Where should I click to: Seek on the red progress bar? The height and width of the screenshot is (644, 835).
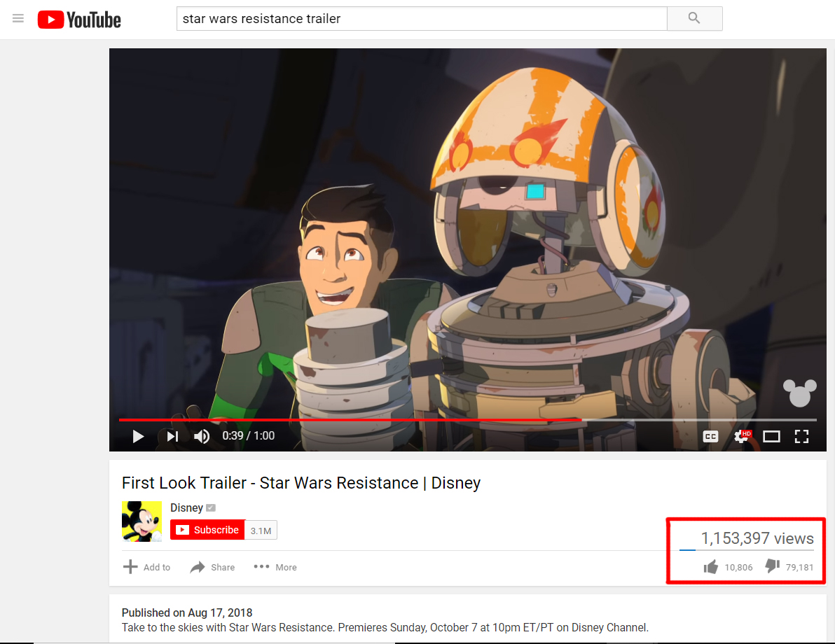click(350, 420)
